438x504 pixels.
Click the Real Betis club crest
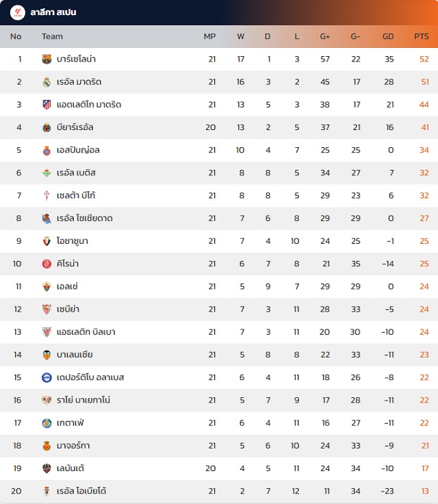point(47,173)
